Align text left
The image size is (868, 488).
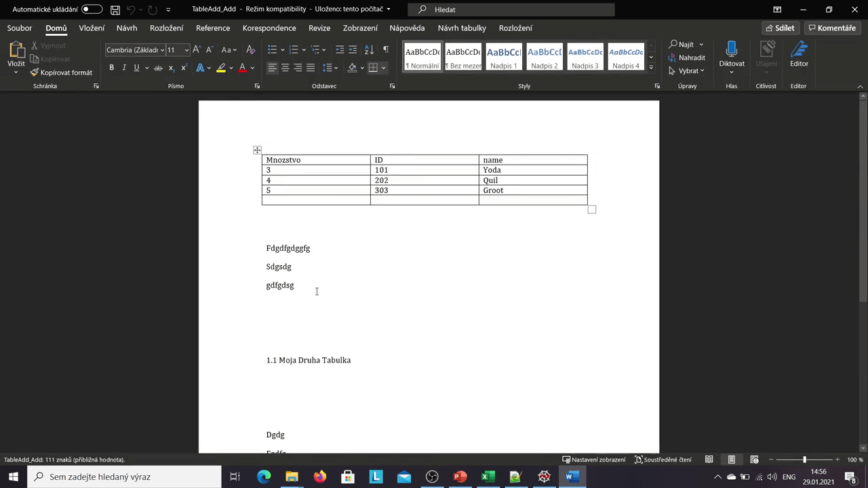coord(272,68)
